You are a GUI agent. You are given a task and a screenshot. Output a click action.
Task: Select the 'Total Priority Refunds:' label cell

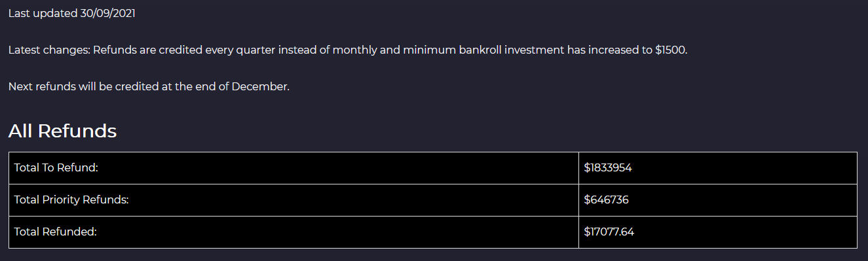click(x=293, y=200)
